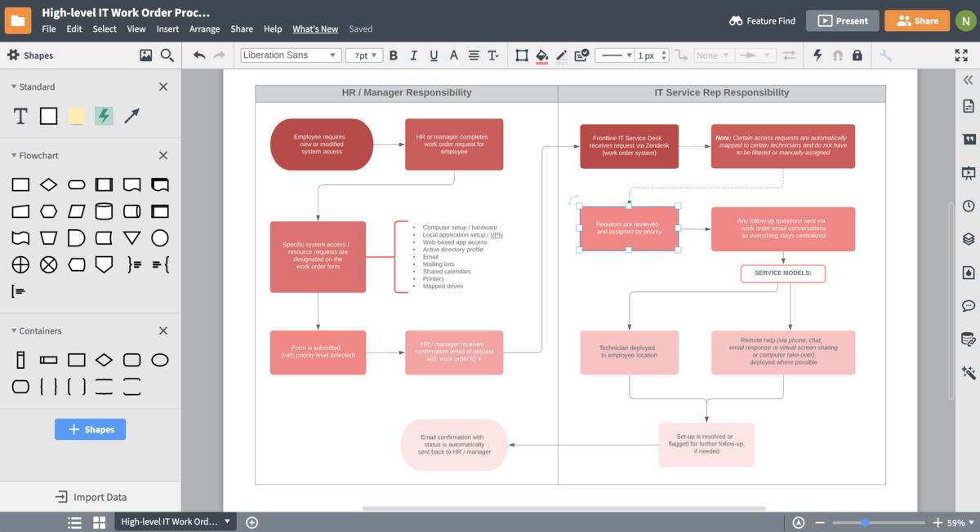This screenshot has height=532, width=980.
Task: Open the Feature Find tool
Action: 762,21
